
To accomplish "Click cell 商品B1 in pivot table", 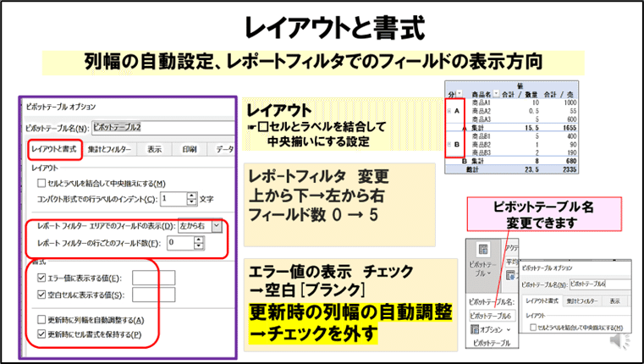I will [482, 136].
